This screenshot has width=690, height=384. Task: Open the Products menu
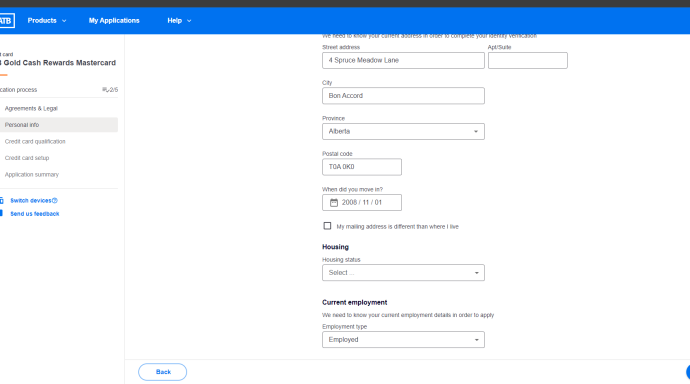tap(47, 21)
